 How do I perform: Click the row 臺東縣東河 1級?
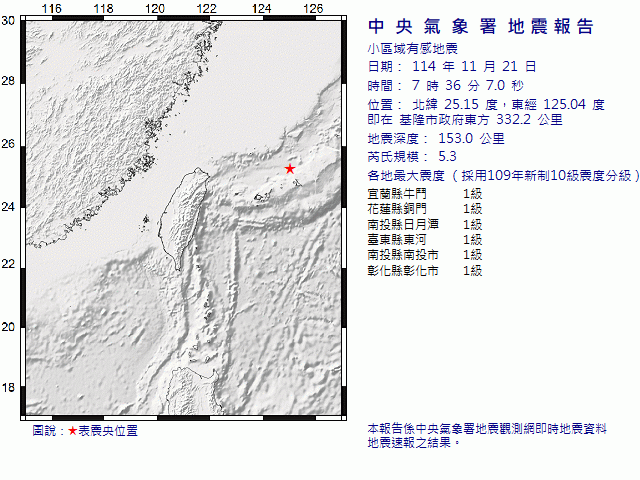pyautogui.click(x=425, y=239)
